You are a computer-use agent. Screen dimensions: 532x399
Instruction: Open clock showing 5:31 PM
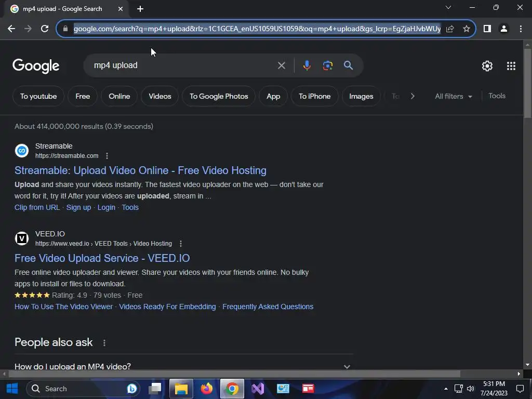[494, 389]
